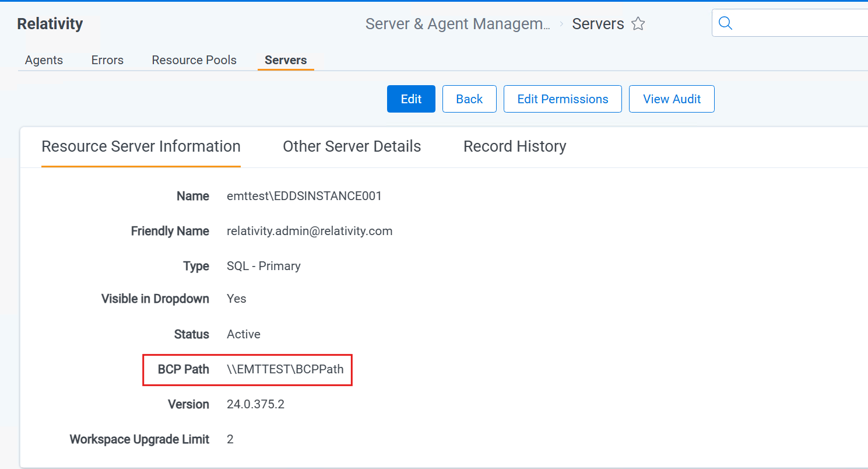Screen dimensions: 868x469
Task: Switch to Other Server Details tab
Action: pyautogui.click(x=352, y=146)
